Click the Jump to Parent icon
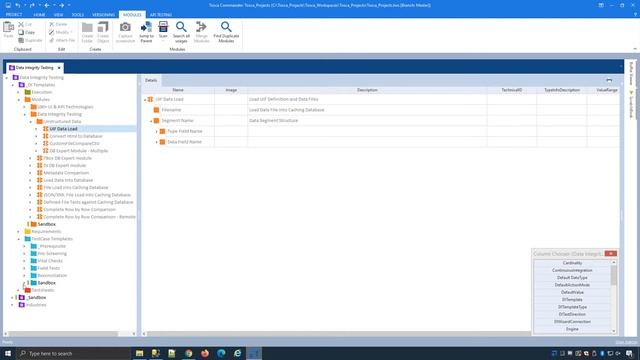Image resolution: width=640 pixels, height=360 pixels. (x=146, y=27)
